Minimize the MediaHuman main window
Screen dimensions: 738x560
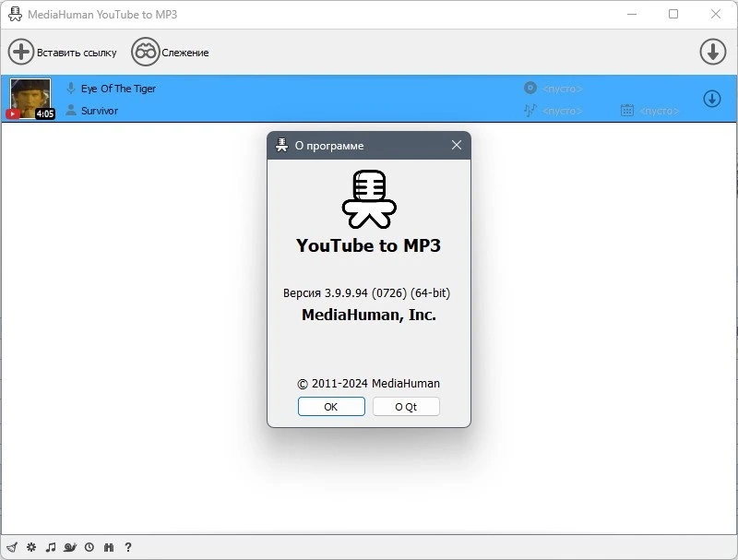coord(632,14)
